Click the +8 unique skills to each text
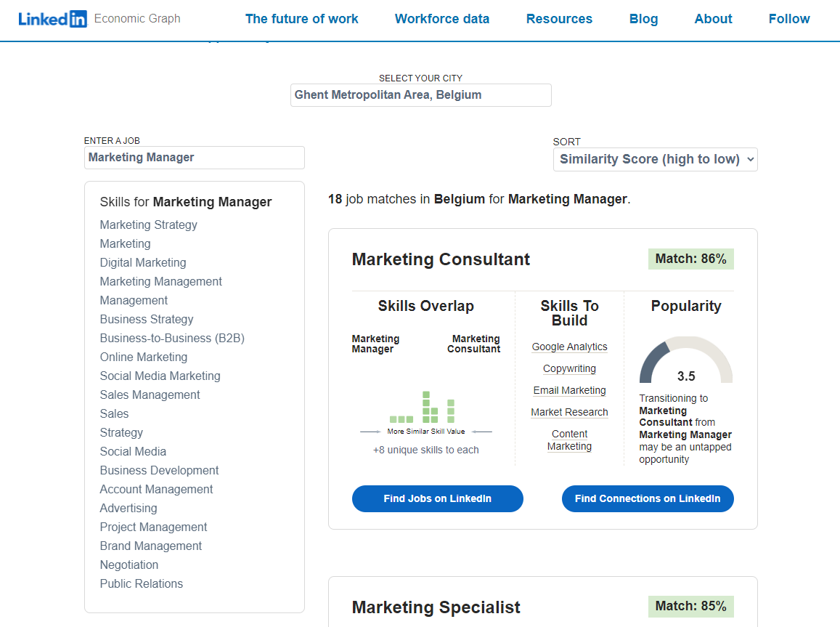Viewport: 840px width, 627px height. click(426, 450)
